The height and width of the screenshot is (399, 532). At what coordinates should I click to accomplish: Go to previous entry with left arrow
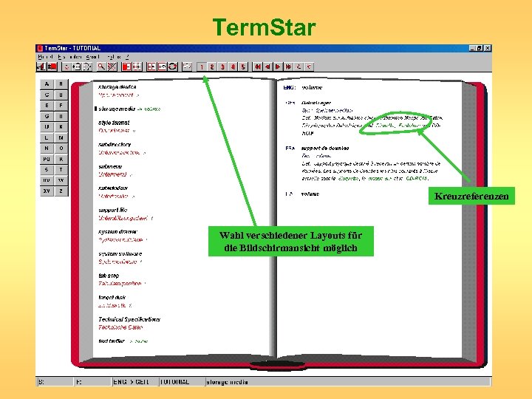click(x=268, y=66)
